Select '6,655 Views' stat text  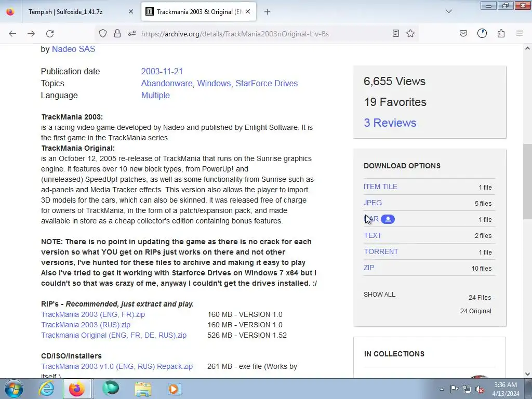[395, 82]
